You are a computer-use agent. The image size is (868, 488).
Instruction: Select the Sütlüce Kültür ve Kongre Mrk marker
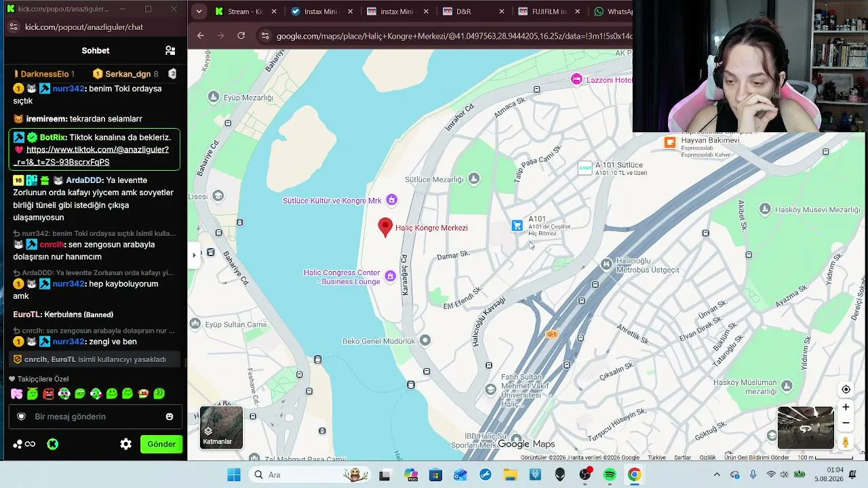tap(391, 200)
